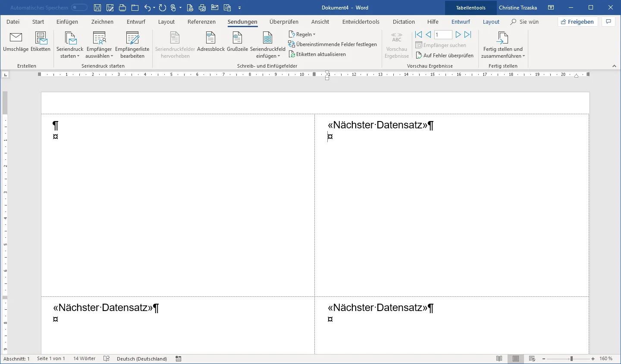Open the Einfügen ribbon tab

[x=67, y=22]
